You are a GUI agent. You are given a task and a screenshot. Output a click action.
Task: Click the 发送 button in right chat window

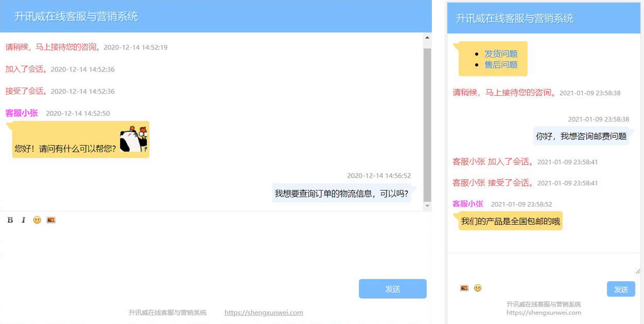tap(621, 289)
